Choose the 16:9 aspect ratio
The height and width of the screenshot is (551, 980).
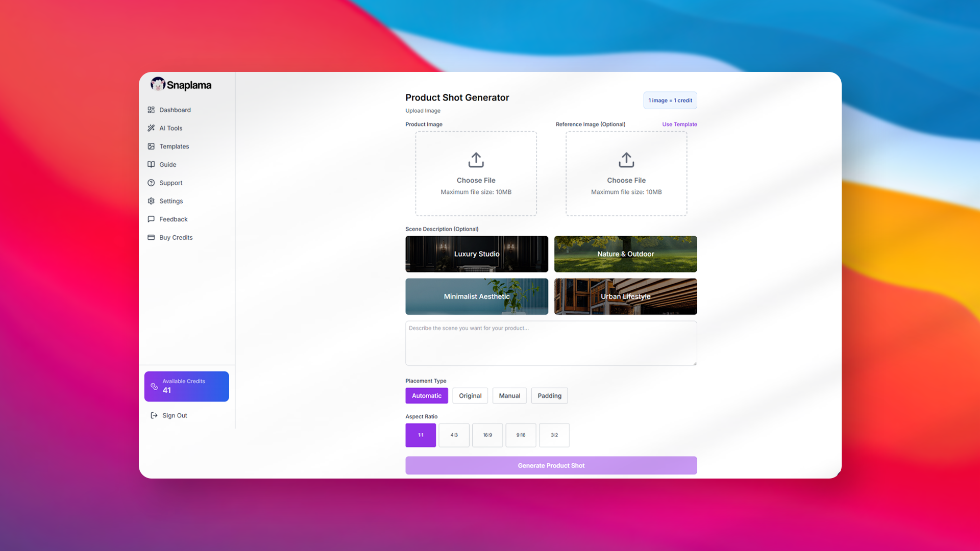487,435
